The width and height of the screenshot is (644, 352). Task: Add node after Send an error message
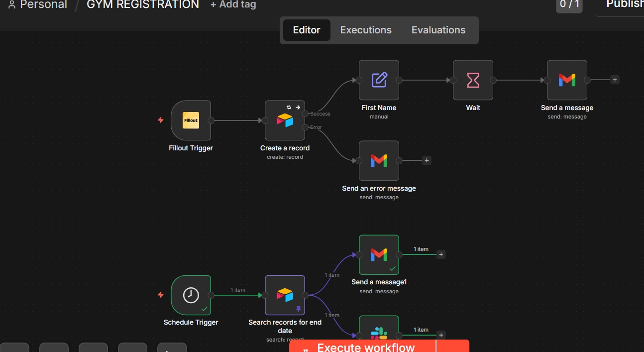tap(427, 160)
